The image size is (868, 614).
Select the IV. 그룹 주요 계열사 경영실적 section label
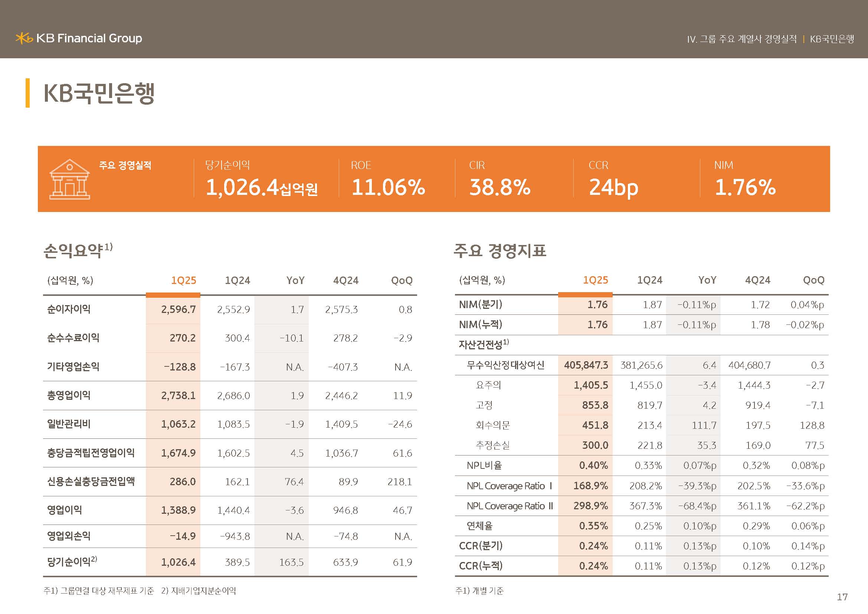pyautogui.click(x=741, y=39)
